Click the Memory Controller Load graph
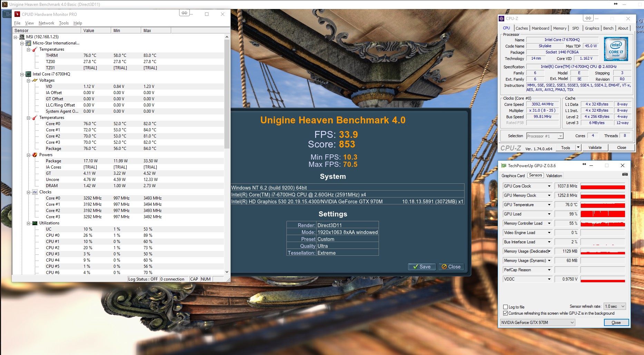Viewport: 644px width, 355px height. pyautogui.click(x=603, y=223)
